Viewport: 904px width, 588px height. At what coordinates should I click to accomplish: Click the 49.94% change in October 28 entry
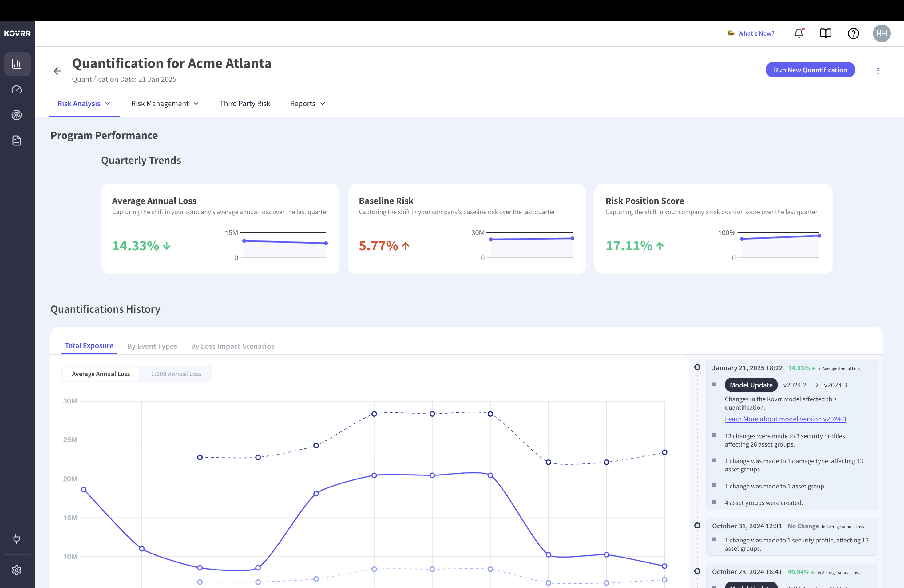click(x=801, y=572)
